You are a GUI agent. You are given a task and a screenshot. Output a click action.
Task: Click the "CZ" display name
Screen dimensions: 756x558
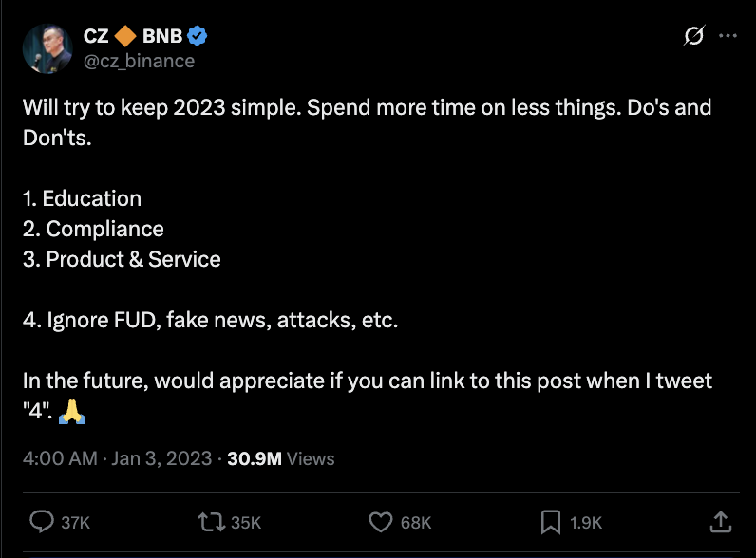coord(96,36)
